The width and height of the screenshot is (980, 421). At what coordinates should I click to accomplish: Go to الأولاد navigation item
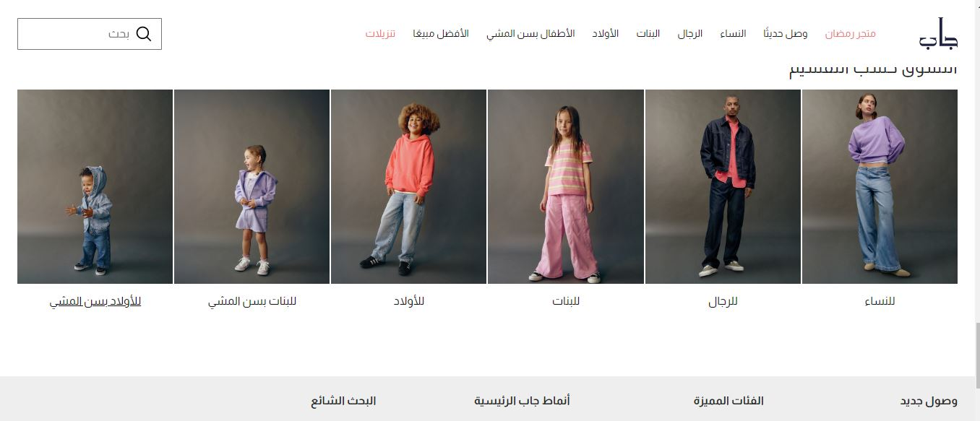point(606,34)
